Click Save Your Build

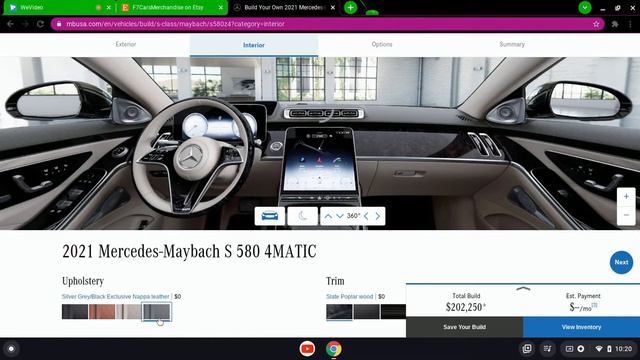(x=464, y=327)
